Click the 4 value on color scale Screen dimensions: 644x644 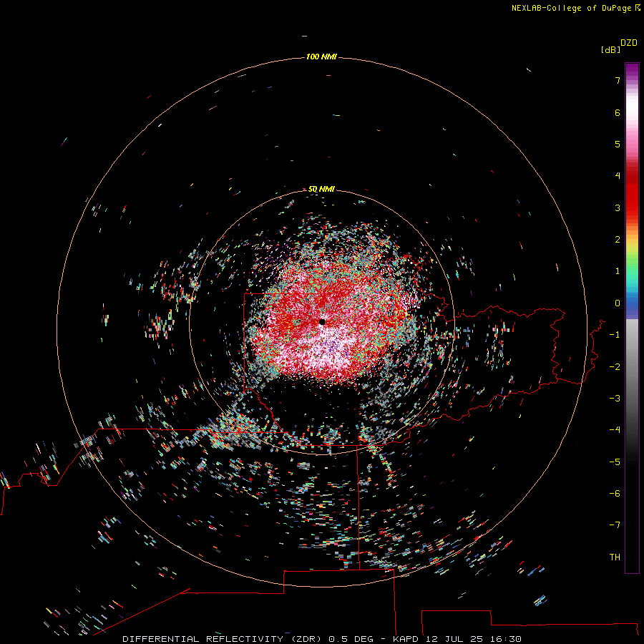point(618,176)
